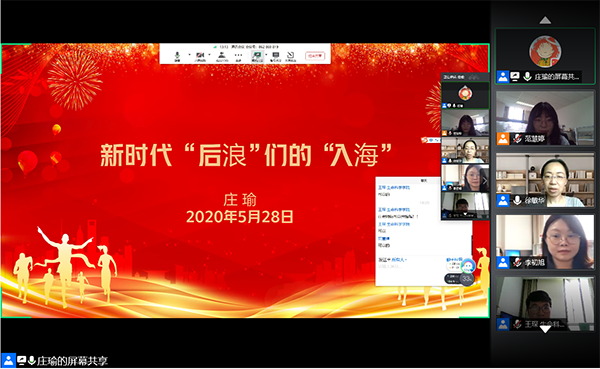Click 李初旭's muted microphone icon
Viewport: 600px width, 369px height.
tap(517, 263)
